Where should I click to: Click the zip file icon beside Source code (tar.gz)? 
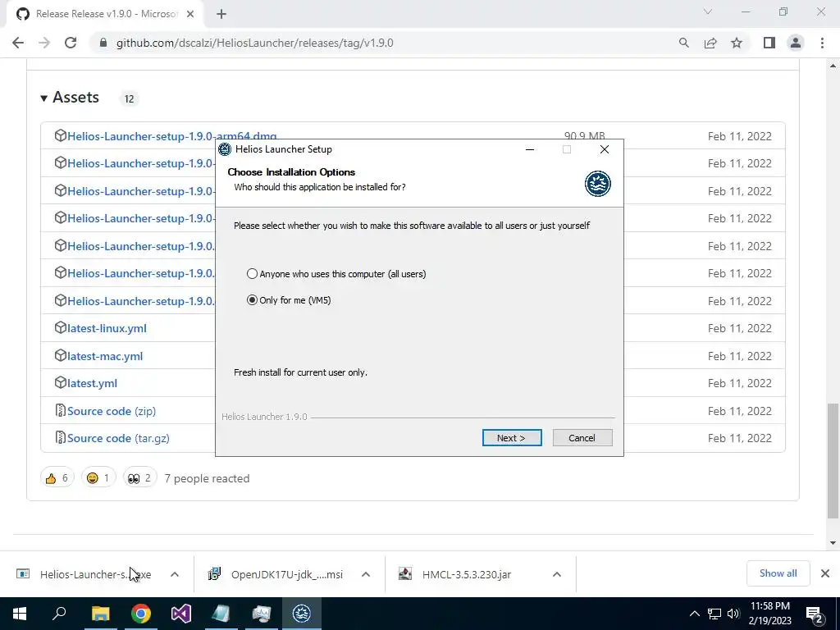pyautogui.click(x=60, y=438)
